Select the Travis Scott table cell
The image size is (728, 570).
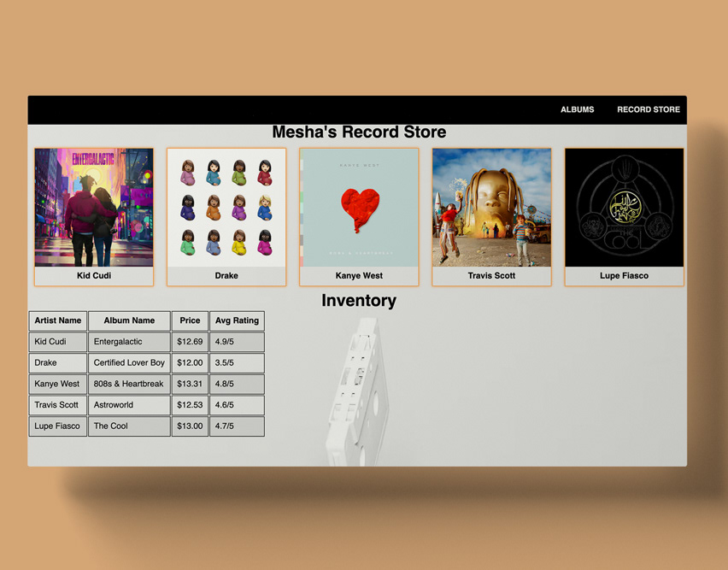click(x=57, y=405)
